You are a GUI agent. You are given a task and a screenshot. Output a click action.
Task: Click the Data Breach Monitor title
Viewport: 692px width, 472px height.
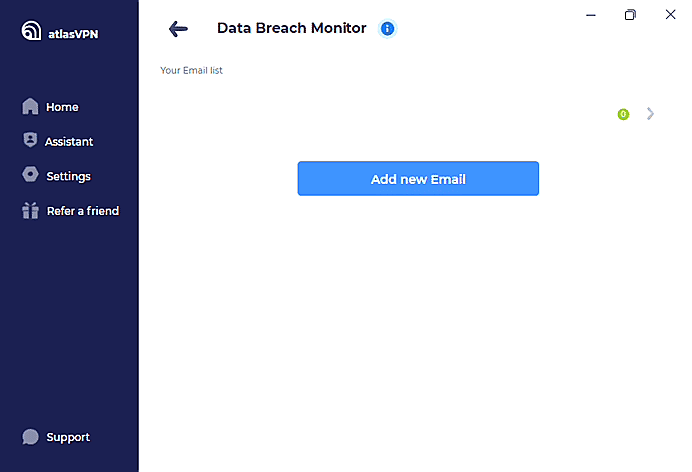pos(291,29)
